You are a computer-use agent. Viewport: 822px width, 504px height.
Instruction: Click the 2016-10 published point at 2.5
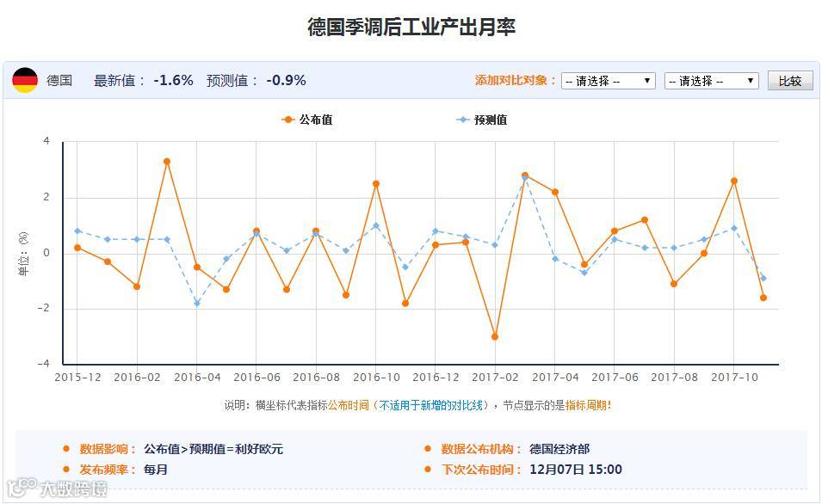[376, 184]
